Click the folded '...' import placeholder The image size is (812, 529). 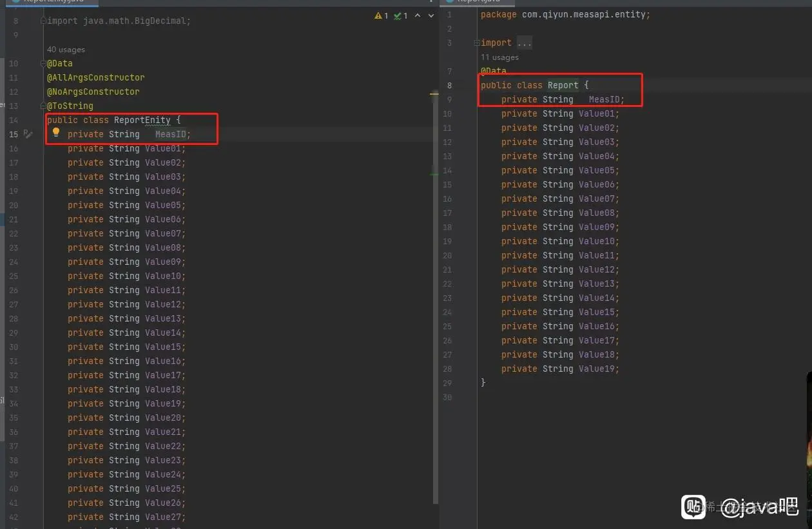coord(524,43)
